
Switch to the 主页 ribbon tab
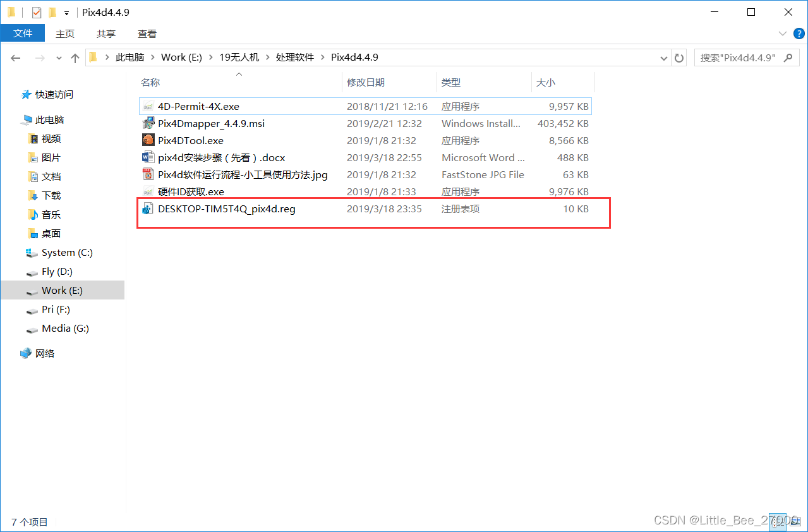(x=65, y=33)
